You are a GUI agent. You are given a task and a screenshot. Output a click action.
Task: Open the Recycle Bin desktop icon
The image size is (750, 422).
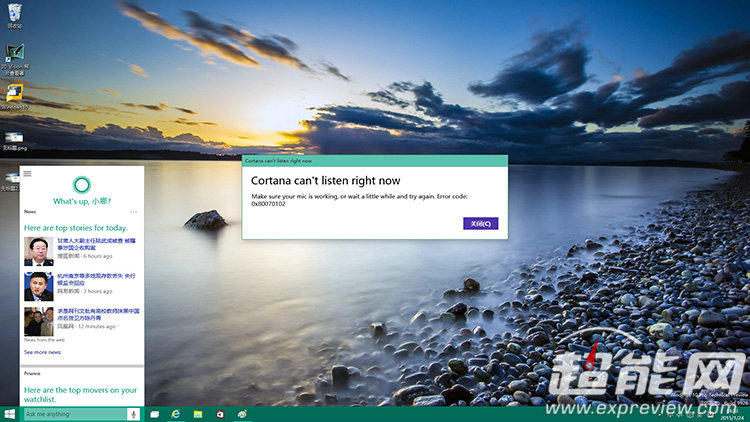[14, 15]
